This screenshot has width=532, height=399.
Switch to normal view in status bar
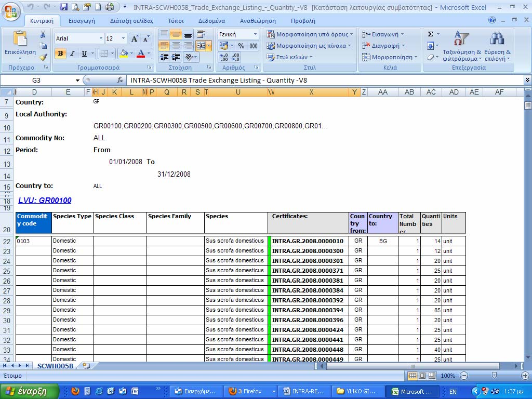coord(412,376)
